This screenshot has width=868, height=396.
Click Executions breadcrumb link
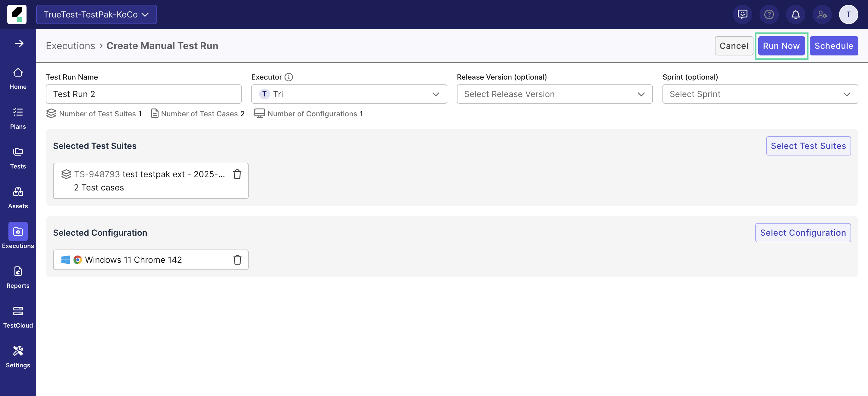(x=71, y=46)
